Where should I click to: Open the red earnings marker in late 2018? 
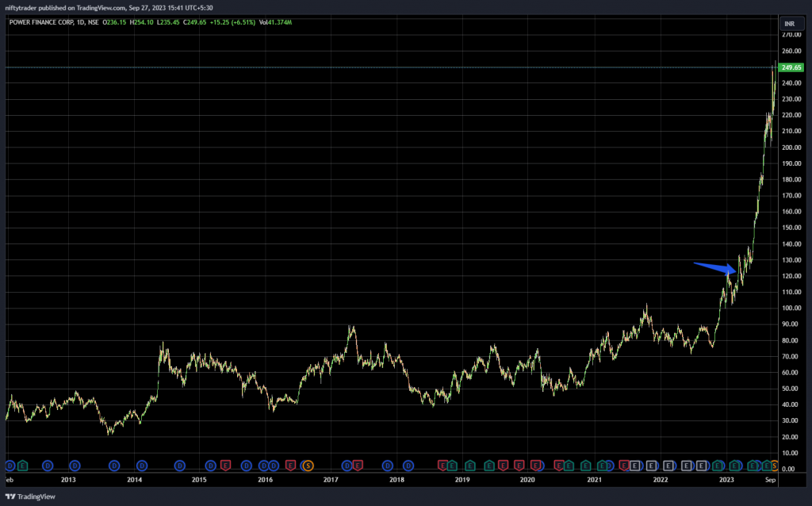442,466
